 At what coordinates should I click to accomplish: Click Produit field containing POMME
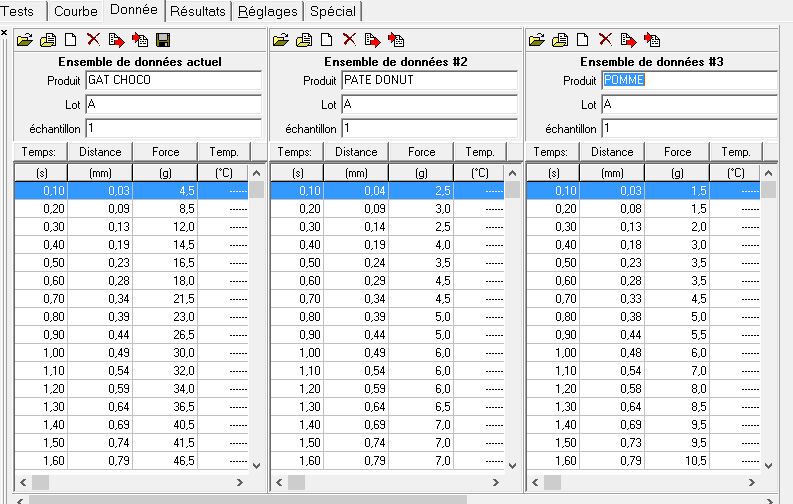tap(689, 80)
